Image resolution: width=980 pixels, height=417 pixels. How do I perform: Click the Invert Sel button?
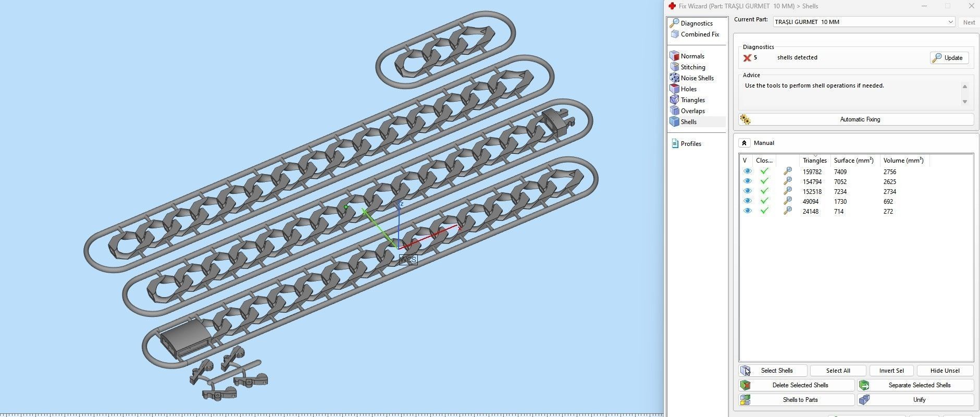pyautogui.click(x=891, y=371)
